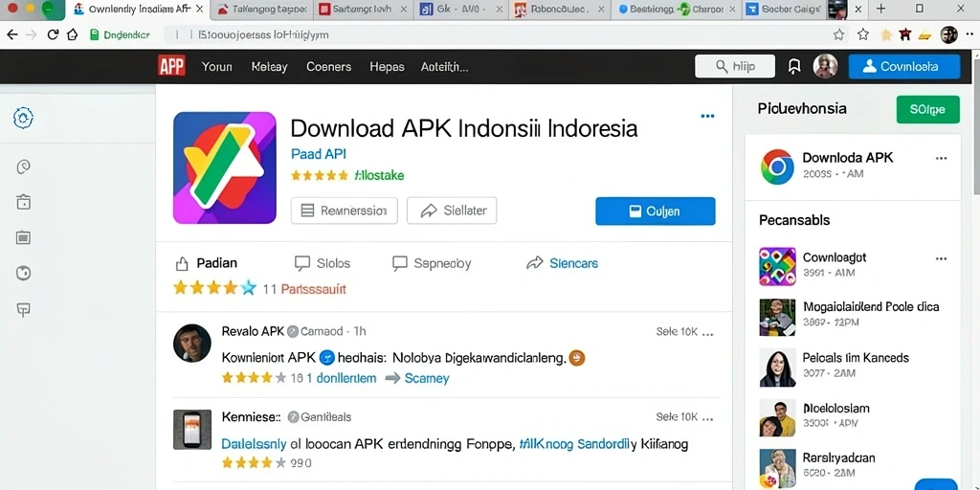The height and width of the screenshot is (490, 980).
Task: Open the Keteay menu item
Action: click(269, 67)
